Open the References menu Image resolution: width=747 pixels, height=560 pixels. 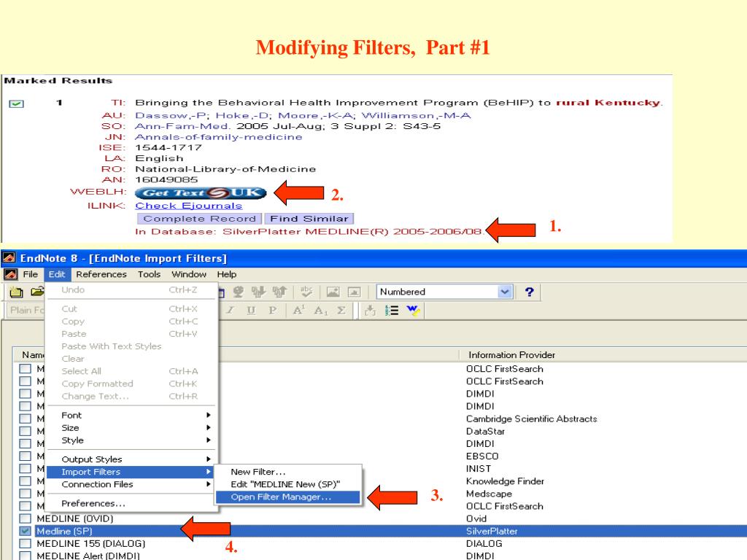(x=101, y=274)
